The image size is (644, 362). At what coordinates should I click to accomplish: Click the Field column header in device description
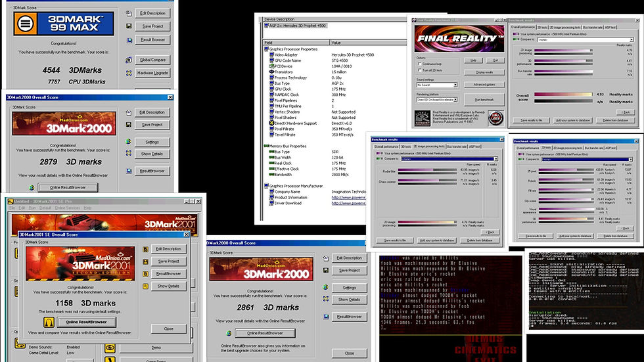point(296,43)
